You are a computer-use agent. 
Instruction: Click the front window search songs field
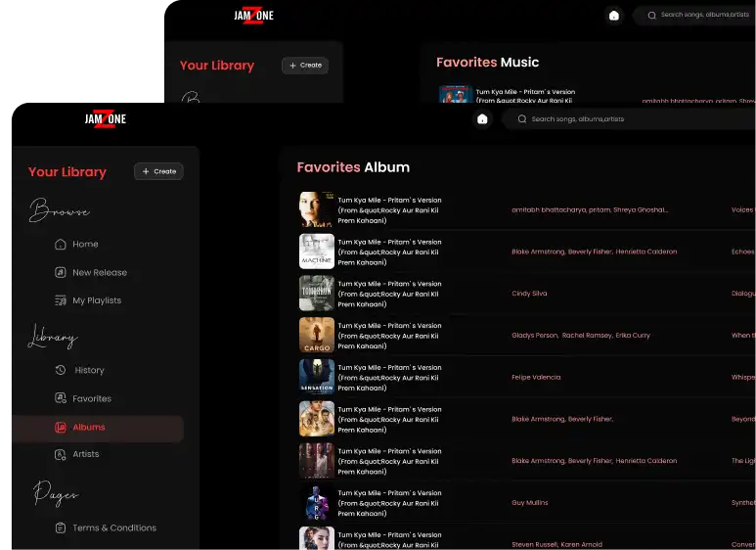(x=627, y=119)
